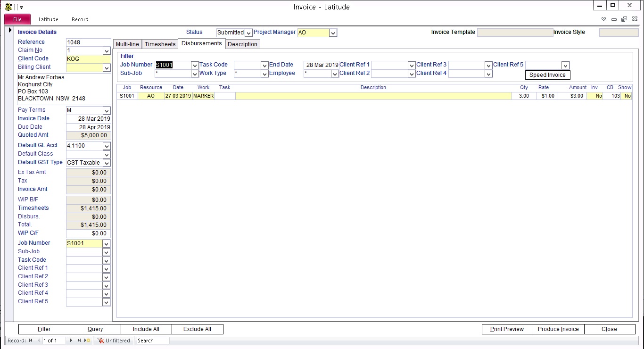Click the yellow Description cell in S1001 row

[x=373, y=96]
